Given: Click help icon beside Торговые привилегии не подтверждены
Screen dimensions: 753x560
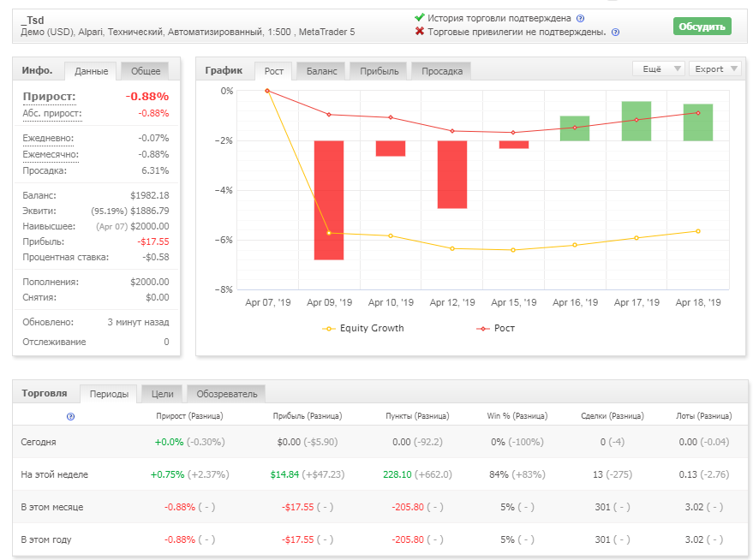Looking at the screenshot, I should click(x=615, y=33).
